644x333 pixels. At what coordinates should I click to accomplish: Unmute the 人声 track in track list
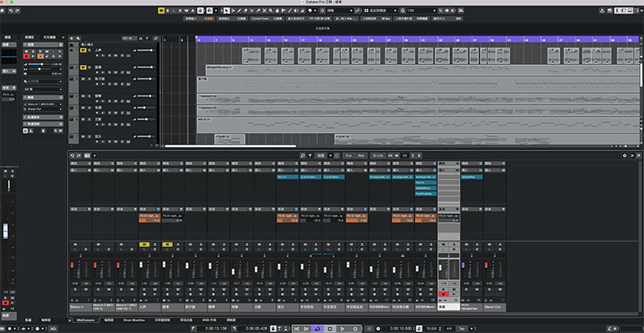(x=83, y=50)
